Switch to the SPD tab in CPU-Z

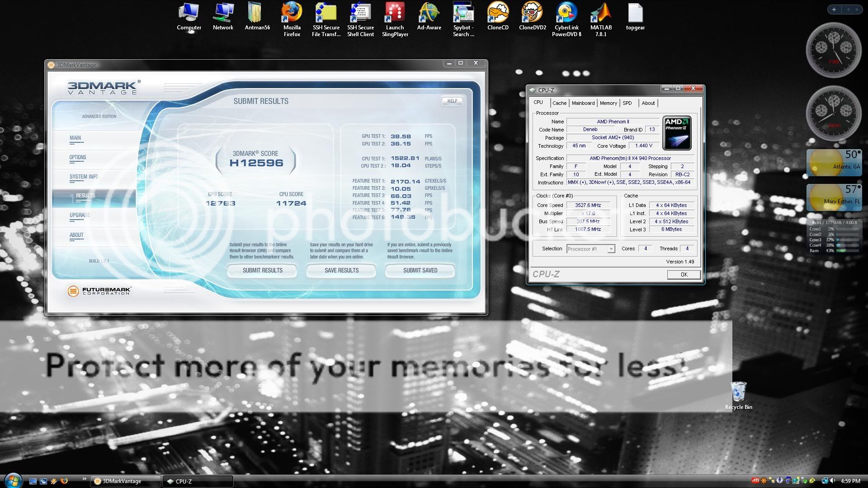(x=627, y=103)
